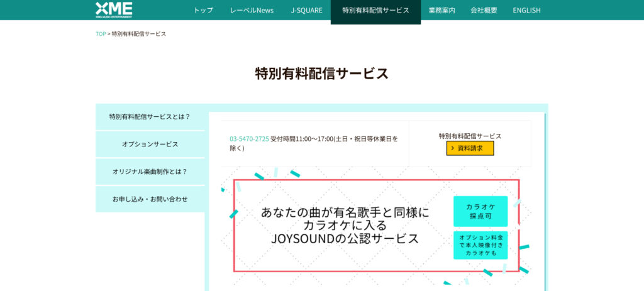Select the 特別有料配信サービスとは？ sidebar item
Image resolution: width=644 pixels, height=291 pixels.
pyautogui.click(x=150, y=116)
